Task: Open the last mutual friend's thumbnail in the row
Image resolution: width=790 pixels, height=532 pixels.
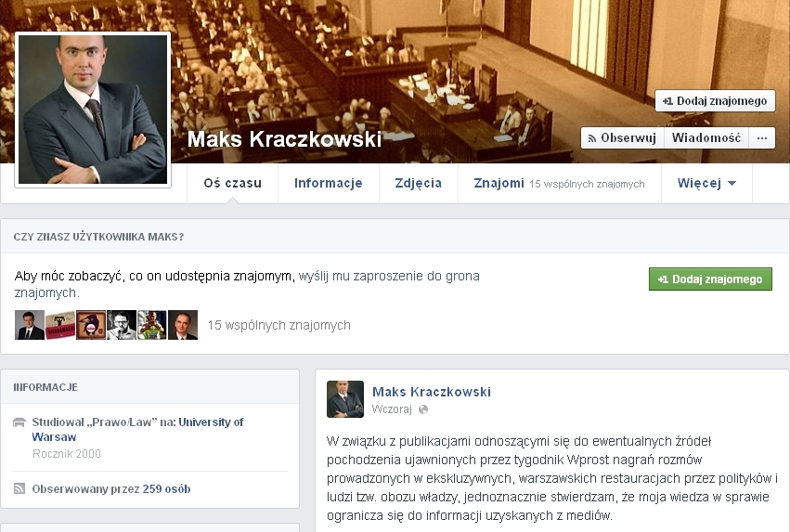Action: click(x=183, y=325)
